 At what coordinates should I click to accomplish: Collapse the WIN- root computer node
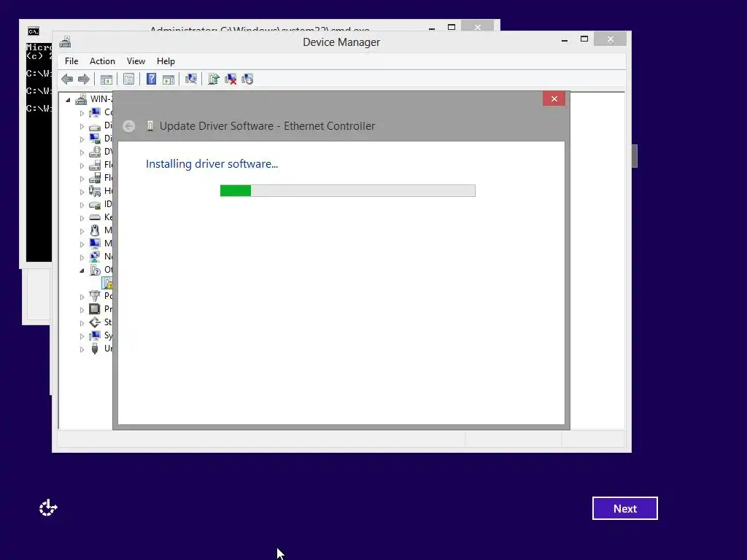68,100
